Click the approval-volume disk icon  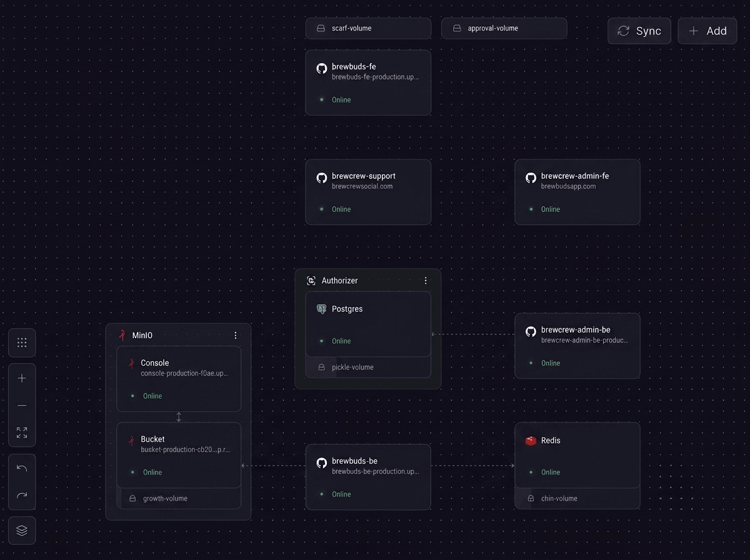(457, 28)
